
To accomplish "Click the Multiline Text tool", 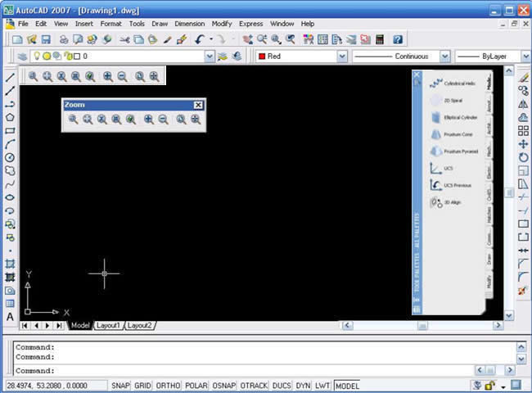I will tap(10, 317).
